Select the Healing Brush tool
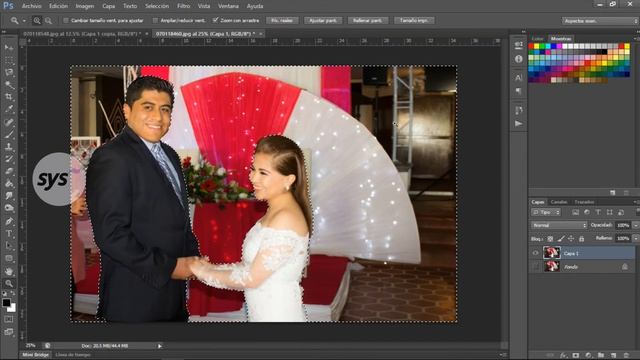The width and height of the screenshot is (640, 360). [x=9, y=122]
